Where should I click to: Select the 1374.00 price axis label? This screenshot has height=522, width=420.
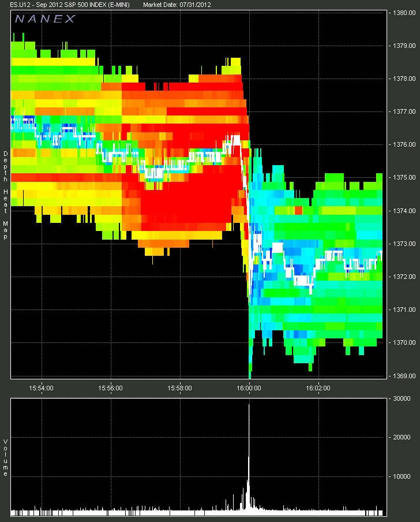pos(404,211)
